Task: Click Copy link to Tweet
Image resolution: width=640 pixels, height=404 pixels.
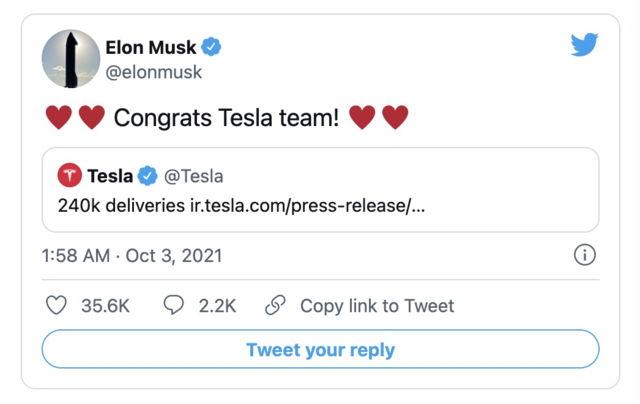Action: click(x=377, y=306)
